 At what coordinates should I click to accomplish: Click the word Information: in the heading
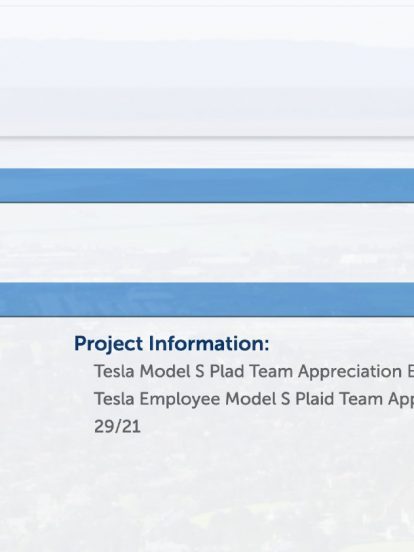pos(209,343)
